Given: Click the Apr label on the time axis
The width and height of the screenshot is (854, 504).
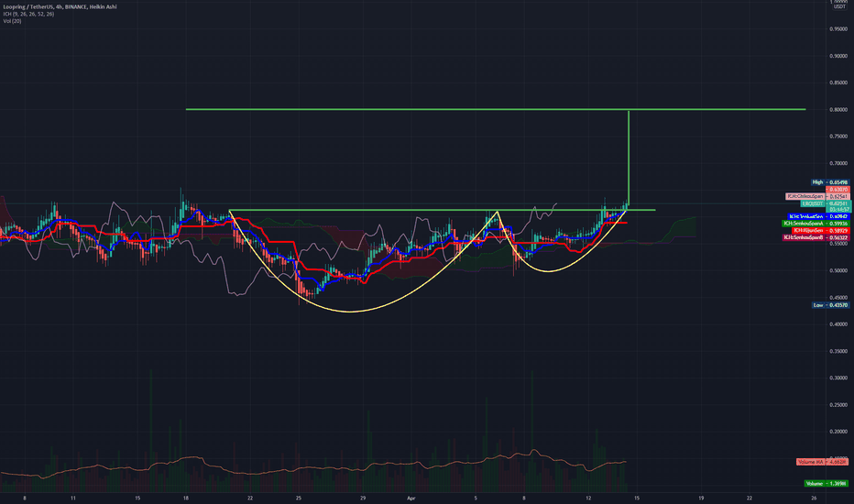Looking at the screenshot, I should tap(411, 498).
